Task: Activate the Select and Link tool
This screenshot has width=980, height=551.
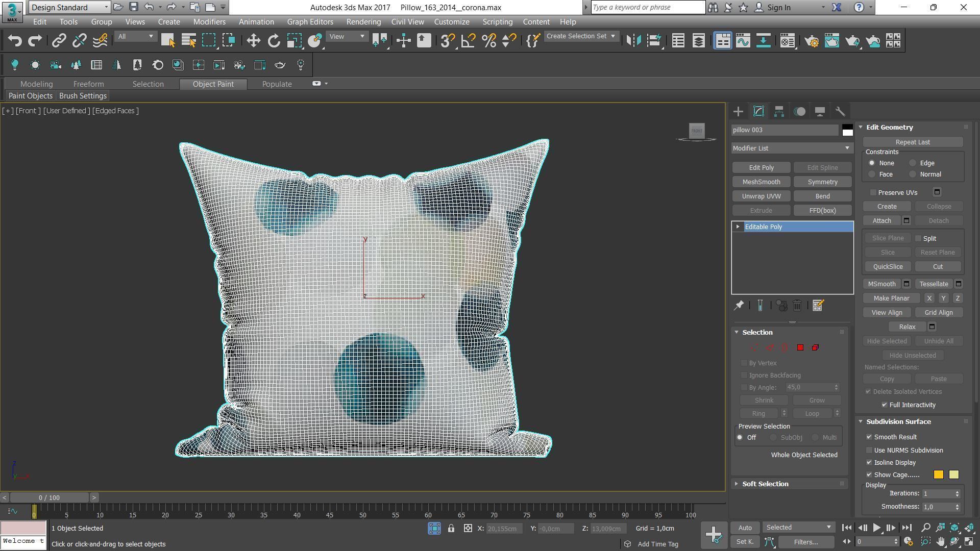Action: click(x=59, y=41)
